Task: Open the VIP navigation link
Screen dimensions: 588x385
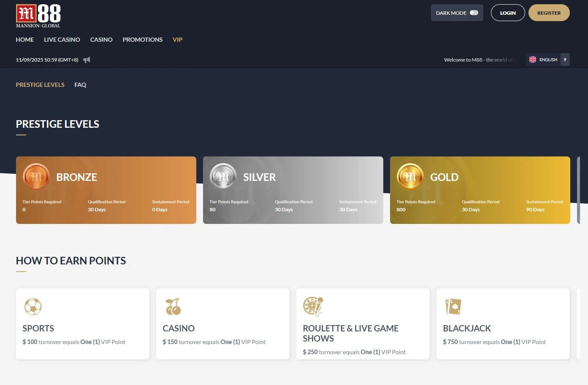Action: click(x=177, y=40)
